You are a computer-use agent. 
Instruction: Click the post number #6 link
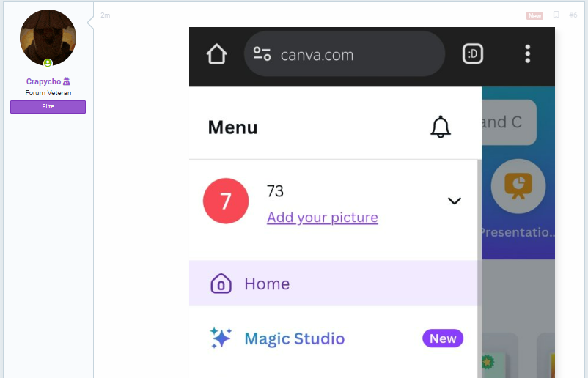coord(573,15)
